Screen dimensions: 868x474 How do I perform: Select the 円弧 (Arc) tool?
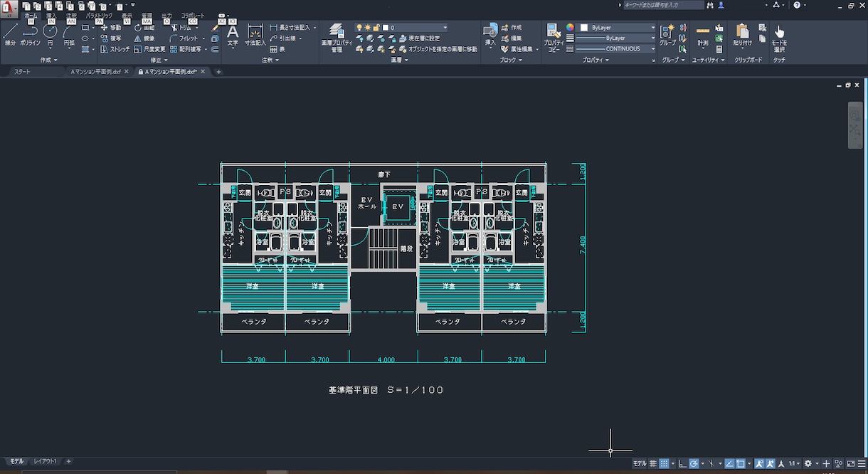pos(68,34)
